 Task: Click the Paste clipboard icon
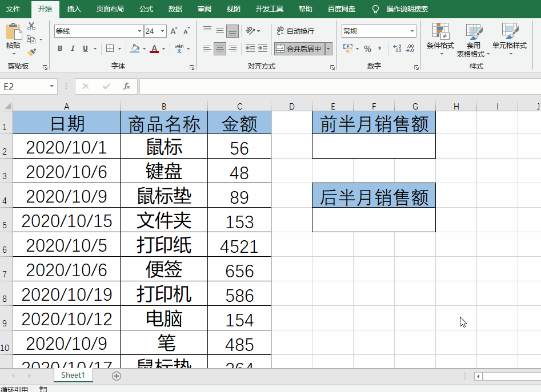14,31
